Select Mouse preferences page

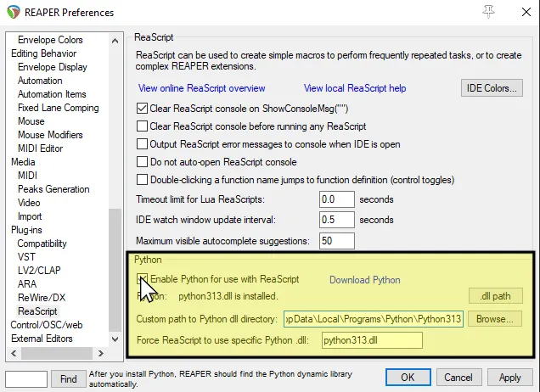click(31, 121)
